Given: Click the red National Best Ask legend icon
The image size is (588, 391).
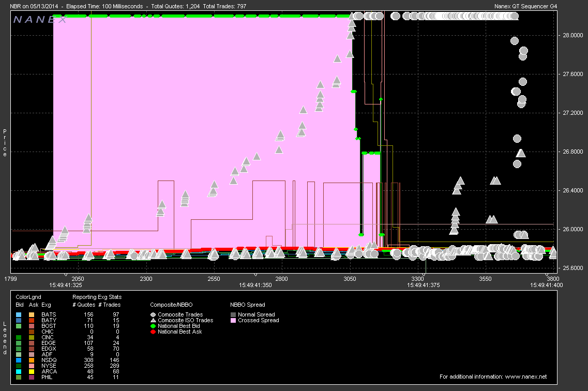Looking at the screenshot, I should tap(153, 332).
